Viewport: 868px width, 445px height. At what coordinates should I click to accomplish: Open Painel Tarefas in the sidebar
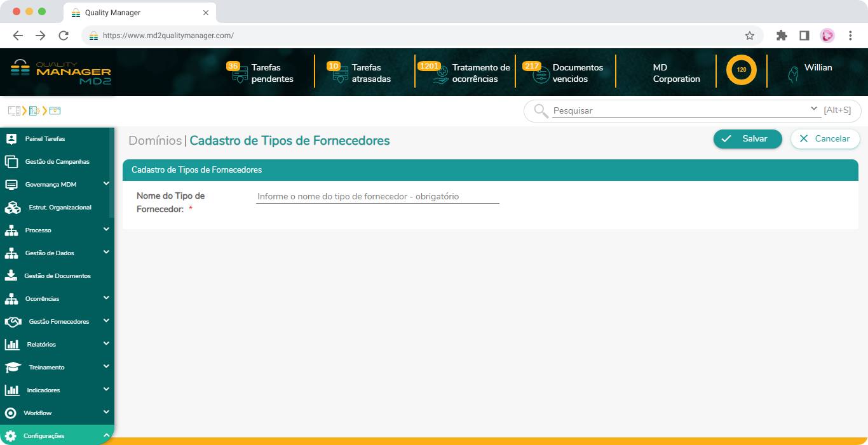(x=44, y=138)
